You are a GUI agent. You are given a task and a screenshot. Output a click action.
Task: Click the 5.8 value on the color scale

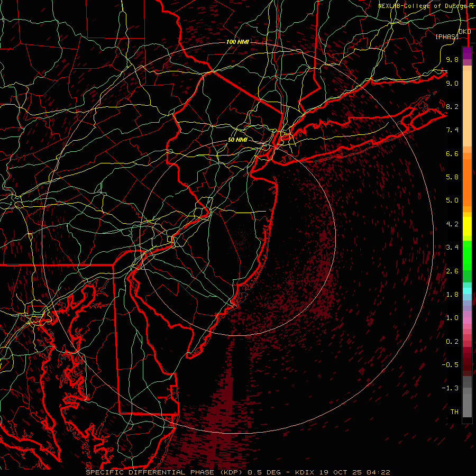452,177
